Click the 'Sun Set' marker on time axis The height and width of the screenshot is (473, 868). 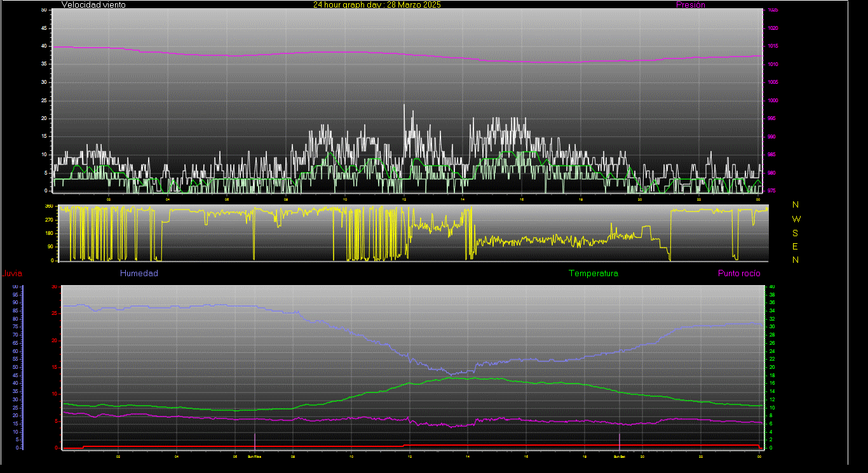(x=619, y=456)
